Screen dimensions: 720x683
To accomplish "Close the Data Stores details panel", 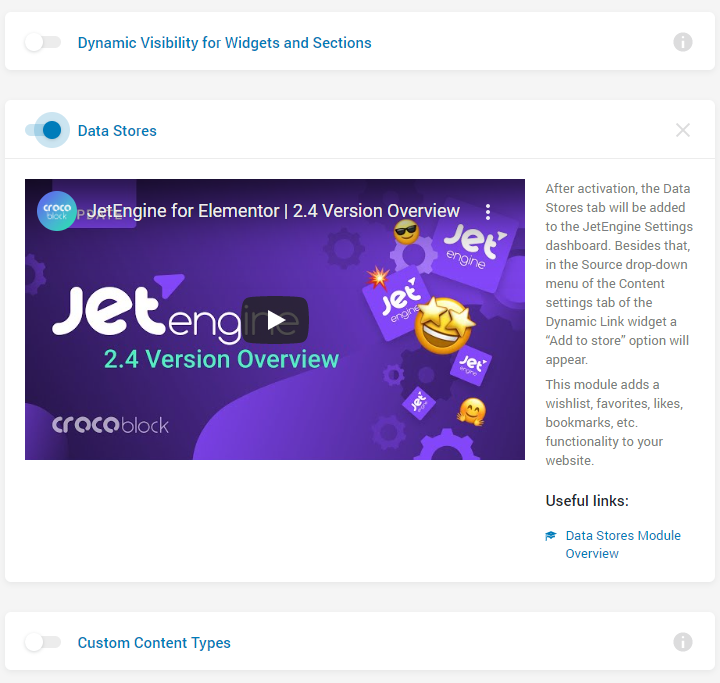I will click(682, 130).
